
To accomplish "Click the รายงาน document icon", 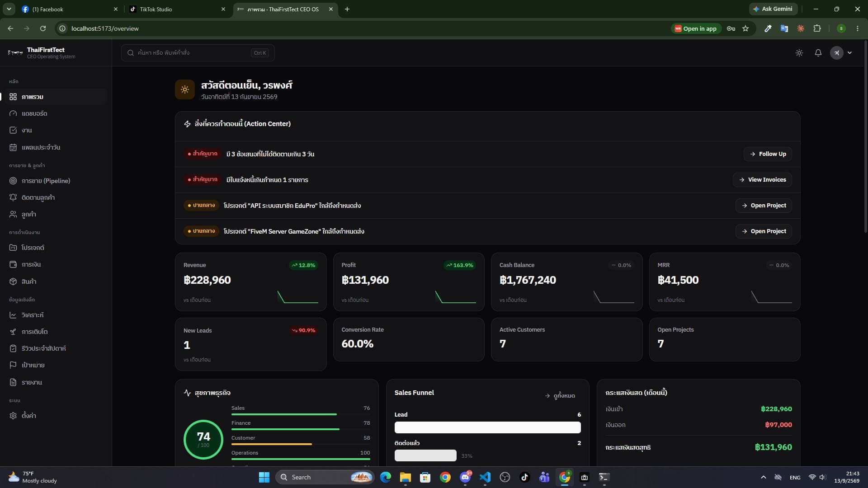I will coord(13,382).
